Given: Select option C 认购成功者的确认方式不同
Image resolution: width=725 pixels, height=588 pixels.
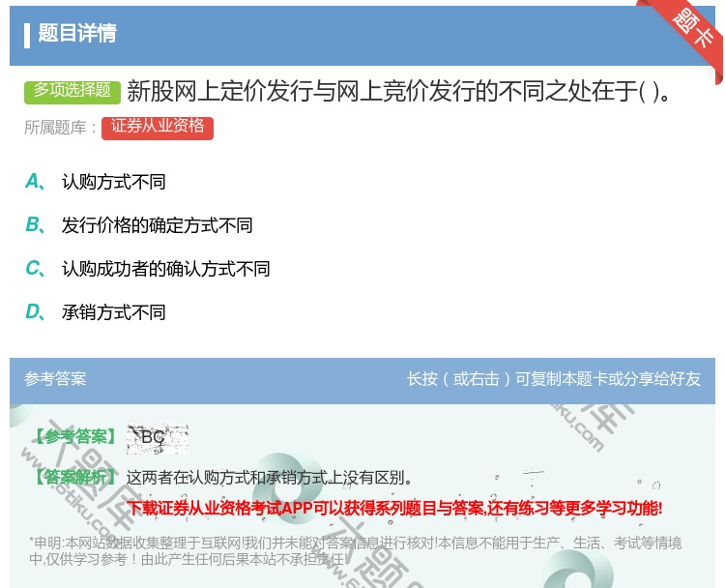Looking at the screenshot, I should [148, 268].
